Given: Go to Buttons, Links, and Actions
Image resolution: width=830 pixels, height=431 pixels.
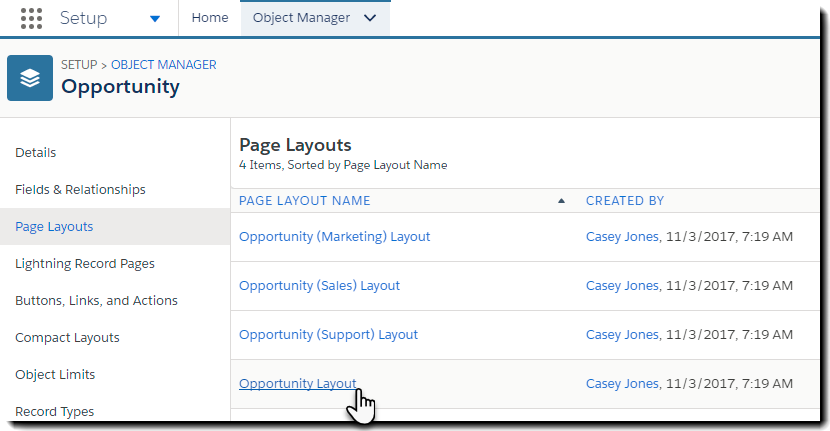Looking at the screenshot, I should (x=96, y=301).
